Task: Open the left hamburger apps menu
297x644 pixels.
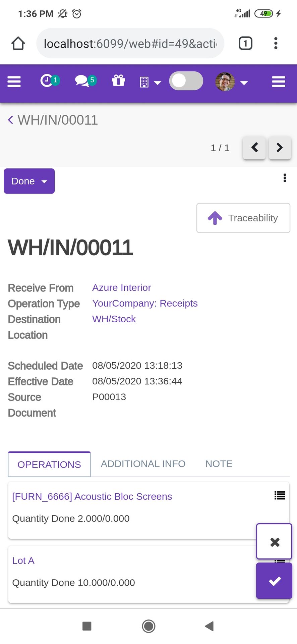Action: click(x=14, y=82)
